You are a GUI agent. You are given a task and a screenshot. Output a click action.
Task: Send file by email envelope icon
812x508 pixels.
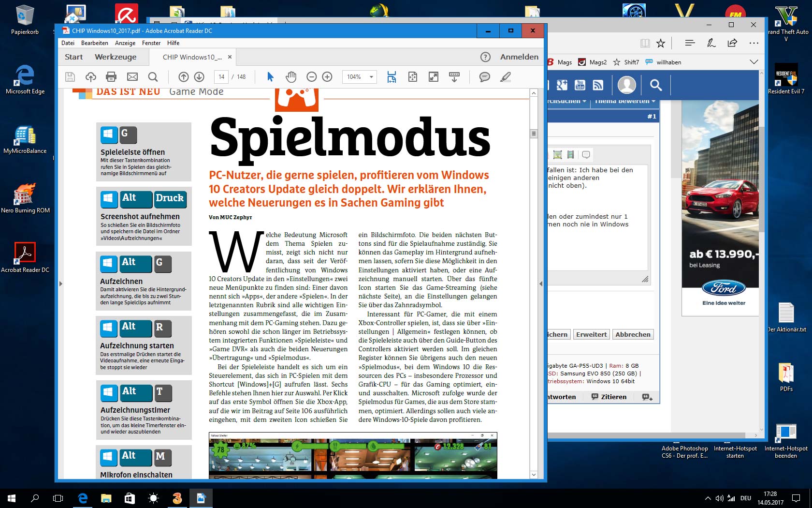132,77
